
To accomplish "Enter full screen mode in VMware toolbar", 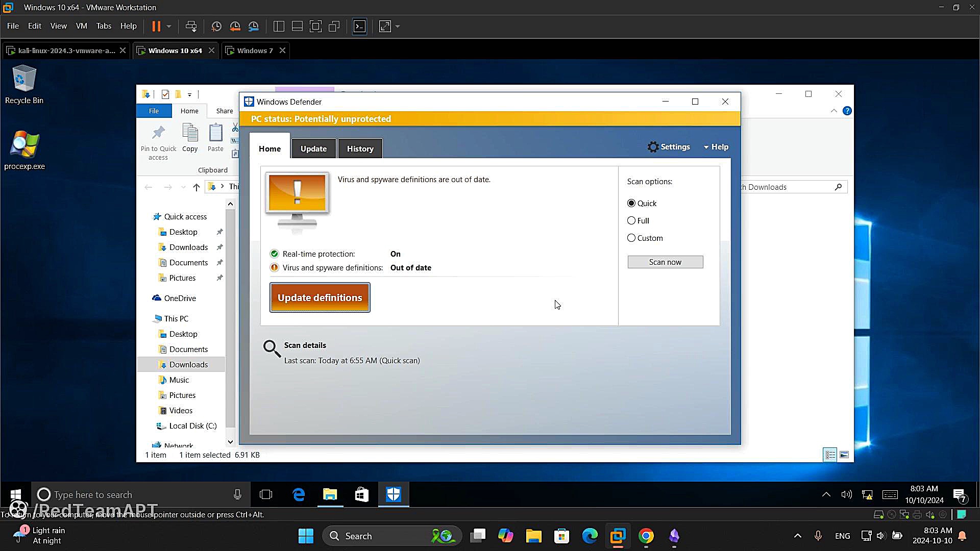I will point(315,26).
